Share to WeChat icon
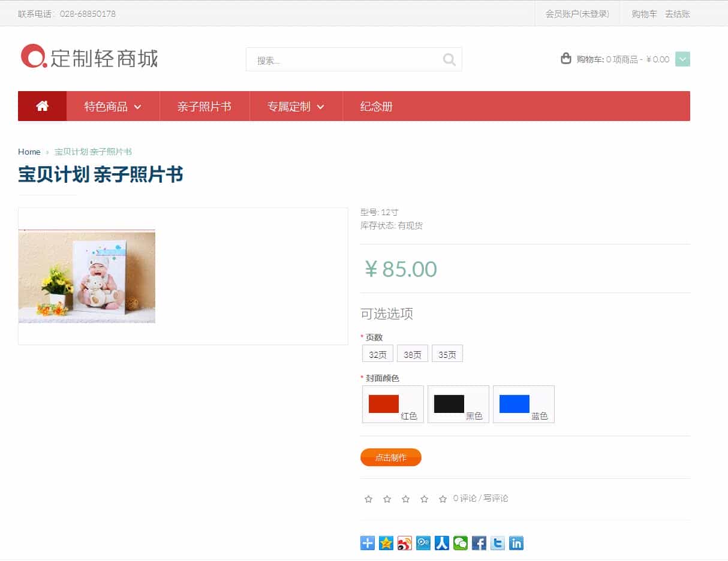The image size is (728, 561). tap(460, 543)
